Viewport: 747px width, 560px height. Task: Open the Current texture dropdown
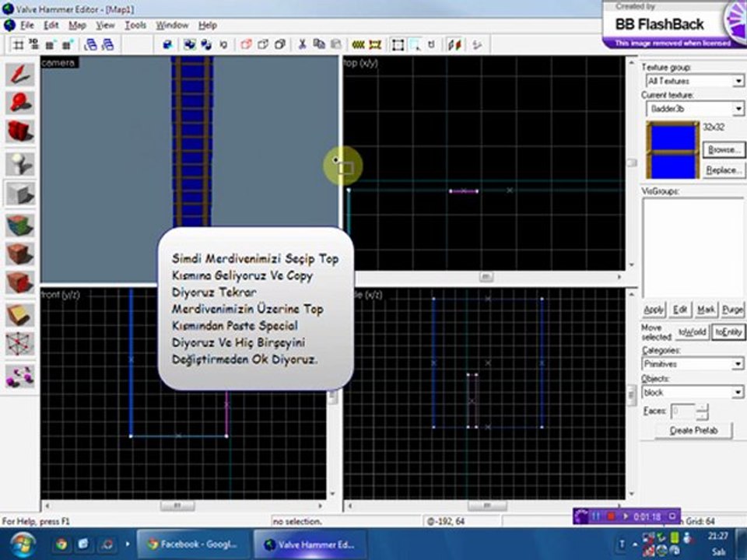737,110
